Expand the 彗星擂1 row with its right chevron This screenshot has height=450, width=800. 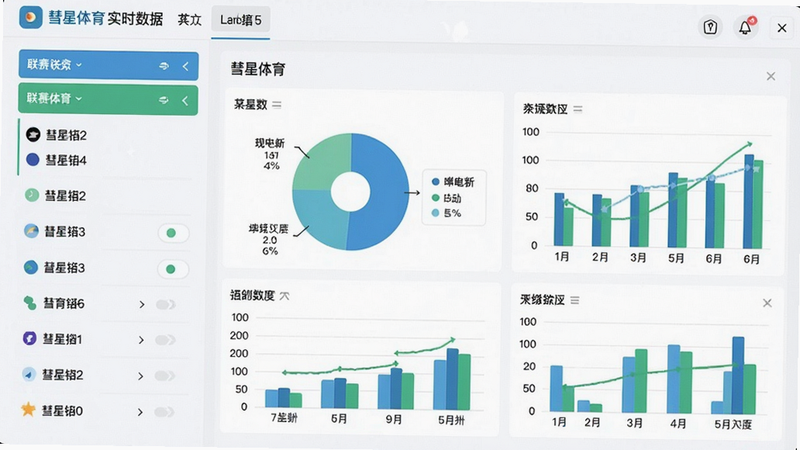click(141, 340)
